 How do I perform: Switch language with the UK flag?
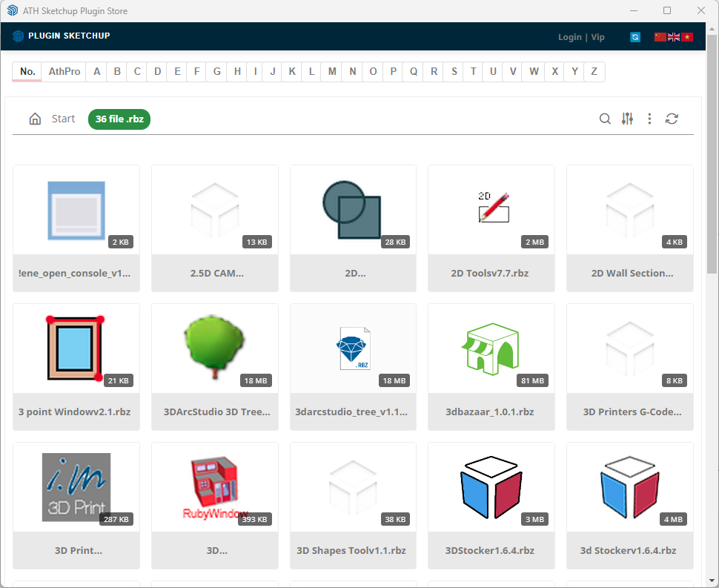tap(674, 37)
